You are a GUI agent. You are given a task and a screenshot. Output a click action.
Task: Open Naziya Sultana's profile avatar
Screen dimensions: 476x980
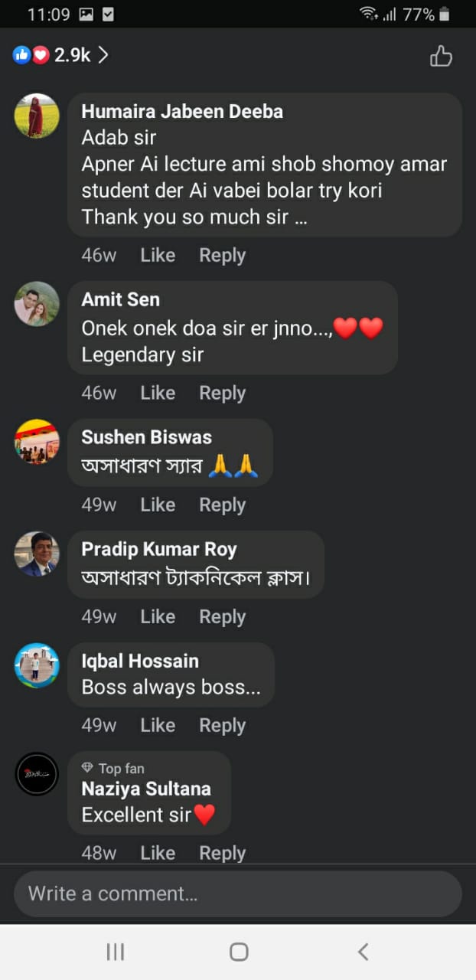coord(37,774)
